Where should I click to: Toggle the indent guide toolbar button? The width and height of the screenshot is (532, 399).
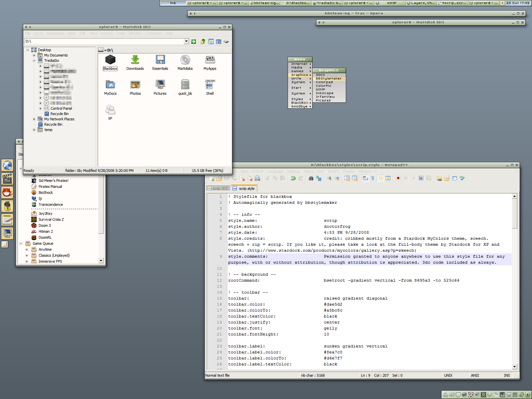(x=381, y=178)
